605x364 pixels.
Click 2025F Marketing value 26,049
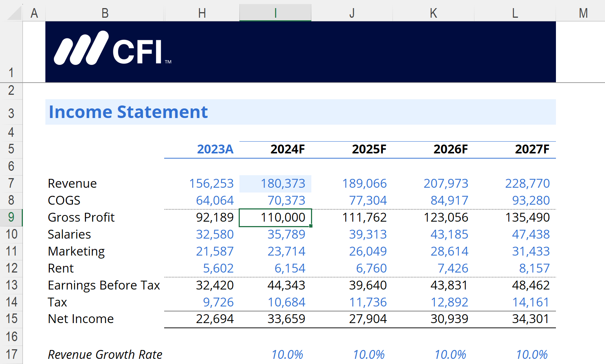[367, 251]
